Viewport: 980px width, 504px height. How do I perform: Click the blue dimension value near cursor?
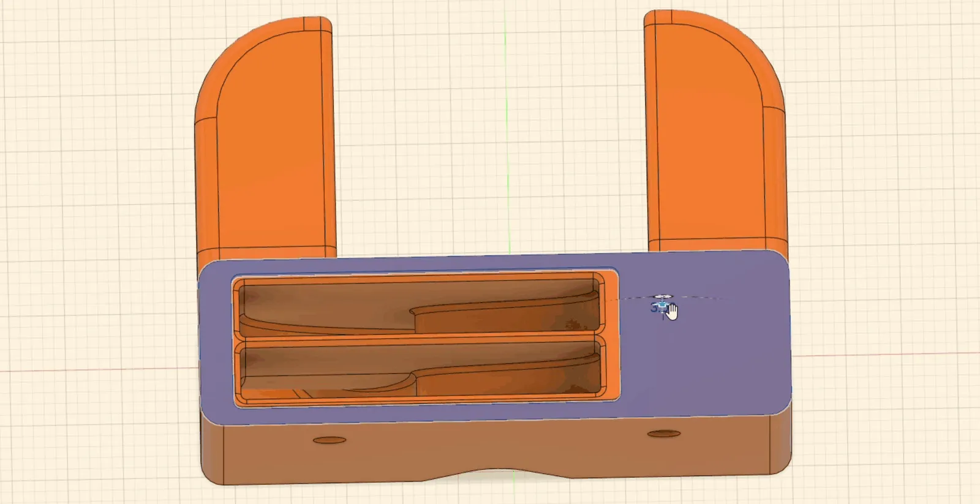click(655, 308)
